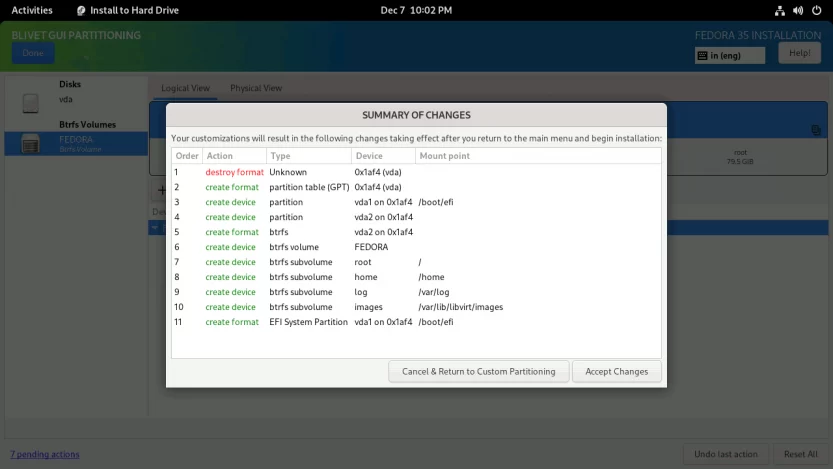This screenshot has width=833, height=469.
Task: Select the FEDORA Btrfs volume in sidebar
Action: click(76, 143)
